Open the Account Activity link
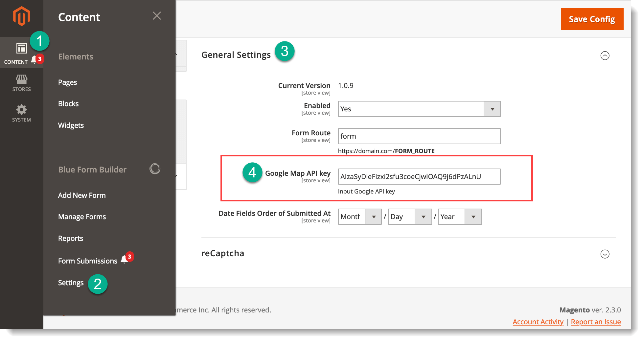The width and height of the screenshot is (644, 342). coord(538,322)
